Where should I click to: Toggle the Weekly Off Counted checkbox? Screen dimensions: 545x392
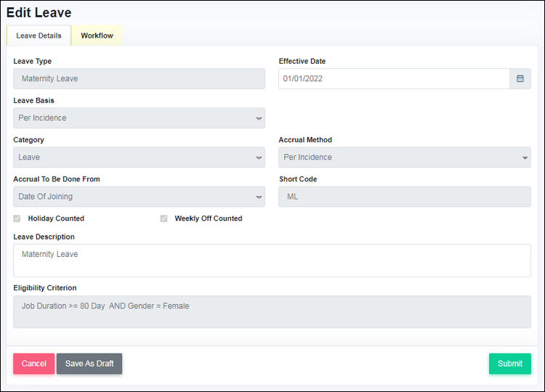[x=163, y=219]
